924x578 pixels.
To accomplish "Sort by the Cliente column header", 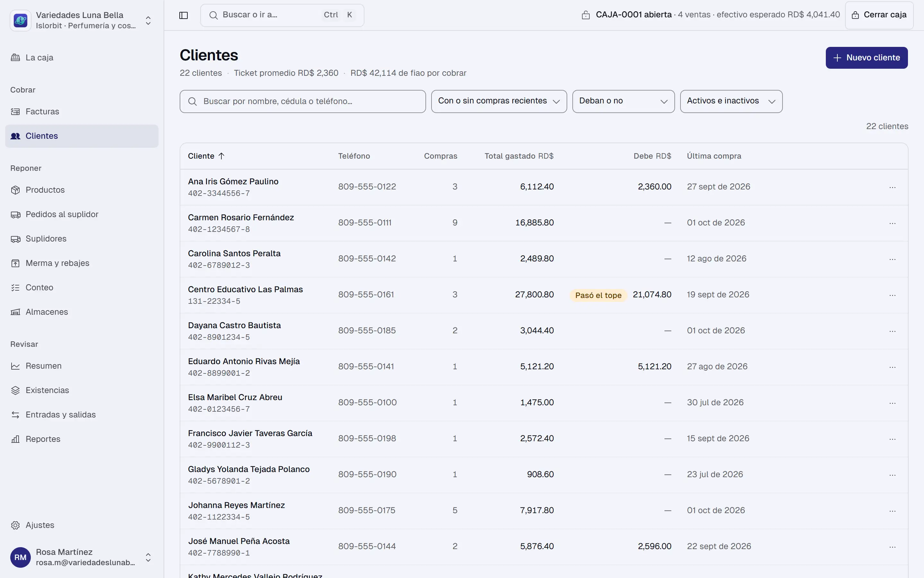I will 206,156.
